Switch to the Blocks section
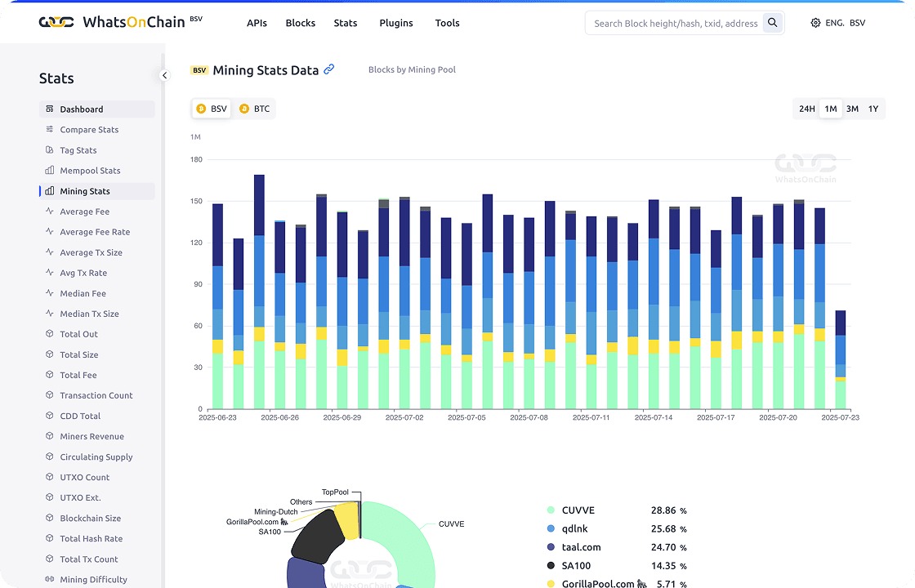 (300, 23)
